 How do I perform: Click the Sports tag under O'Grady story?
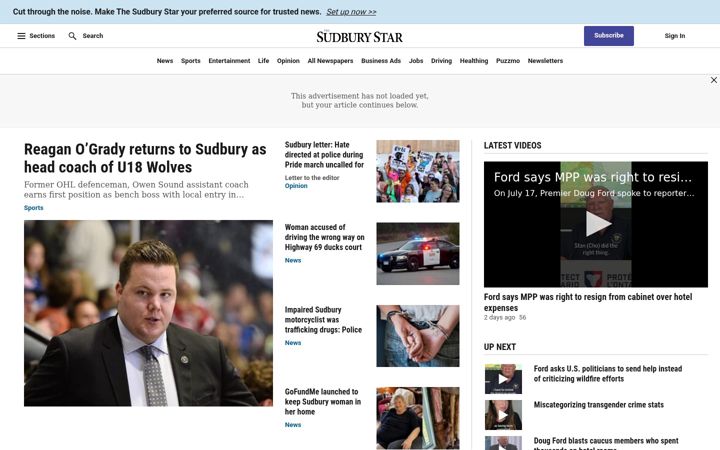34,208
